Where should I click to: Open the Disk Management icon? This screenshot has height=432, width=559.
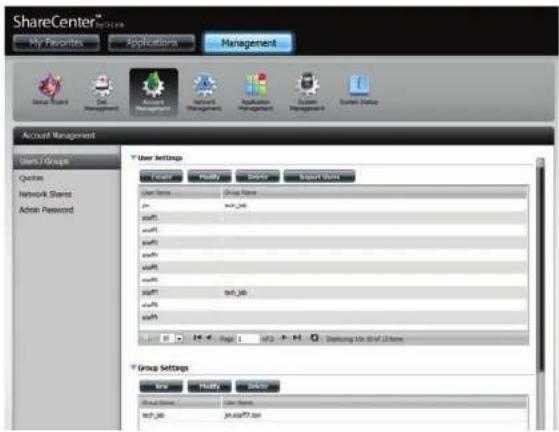pos(102,92)
